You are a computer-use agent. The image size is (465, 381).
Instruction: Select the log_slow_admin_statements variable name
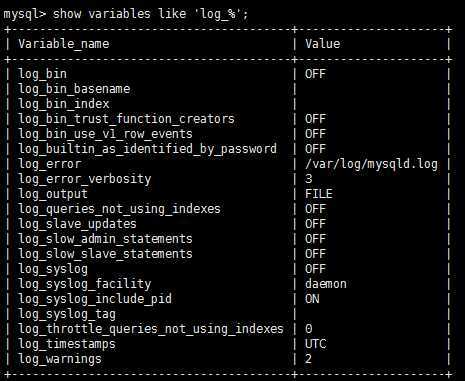105,239
